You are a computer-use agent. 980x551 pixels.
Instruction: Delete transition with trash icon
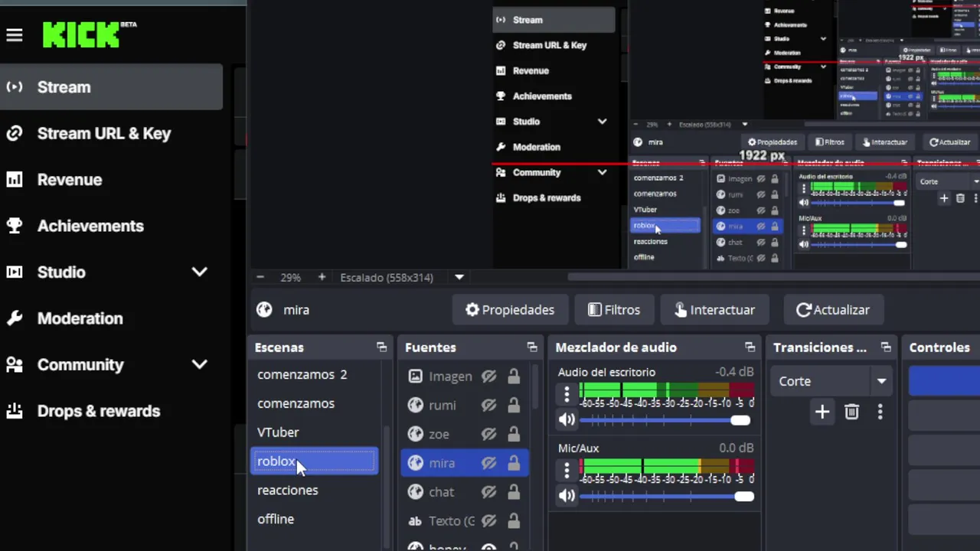click(x=851, y=412)
